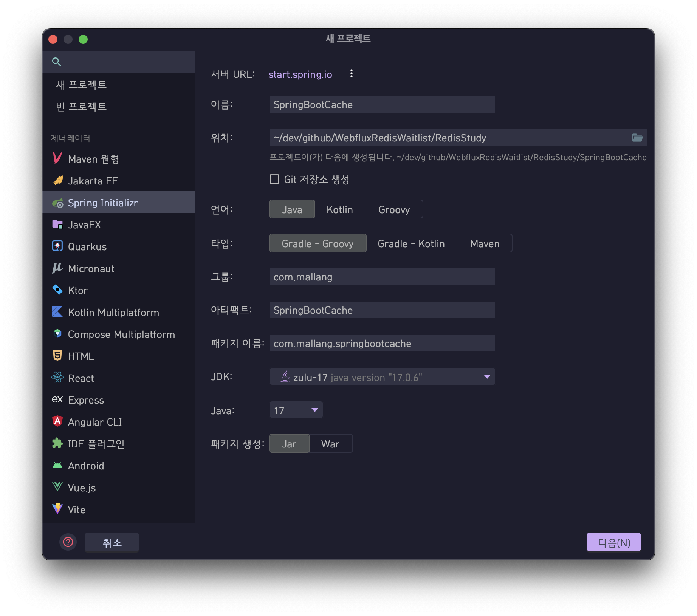Open server URL options three-dot menu

352,74
